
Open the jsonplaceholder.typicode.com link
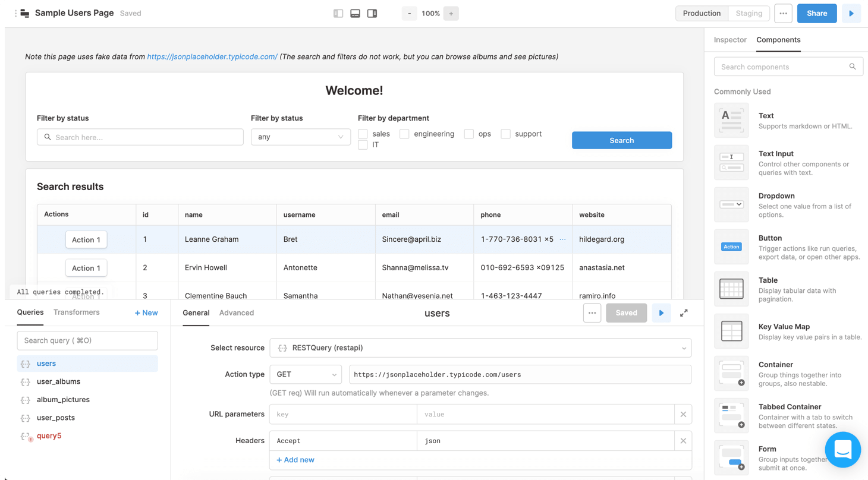coord(212,56)
